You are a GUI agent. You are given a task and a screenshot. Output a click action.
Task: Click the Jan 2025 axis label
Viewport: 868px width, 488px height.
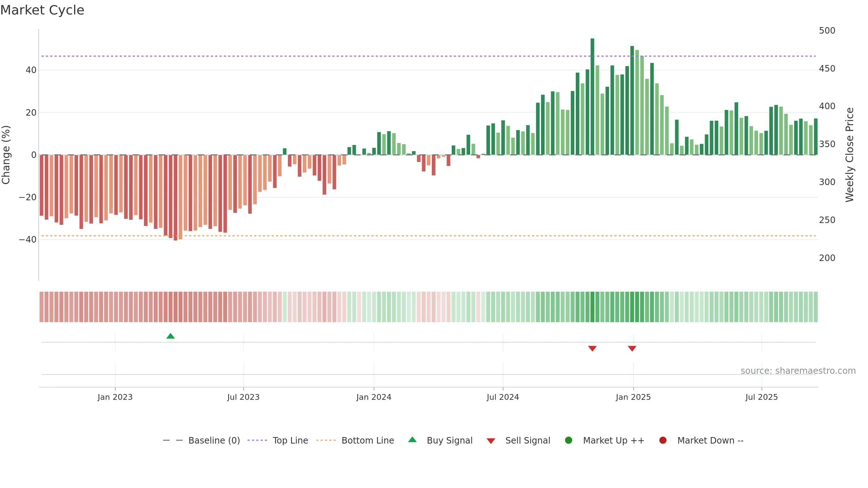tap(633, 397)
